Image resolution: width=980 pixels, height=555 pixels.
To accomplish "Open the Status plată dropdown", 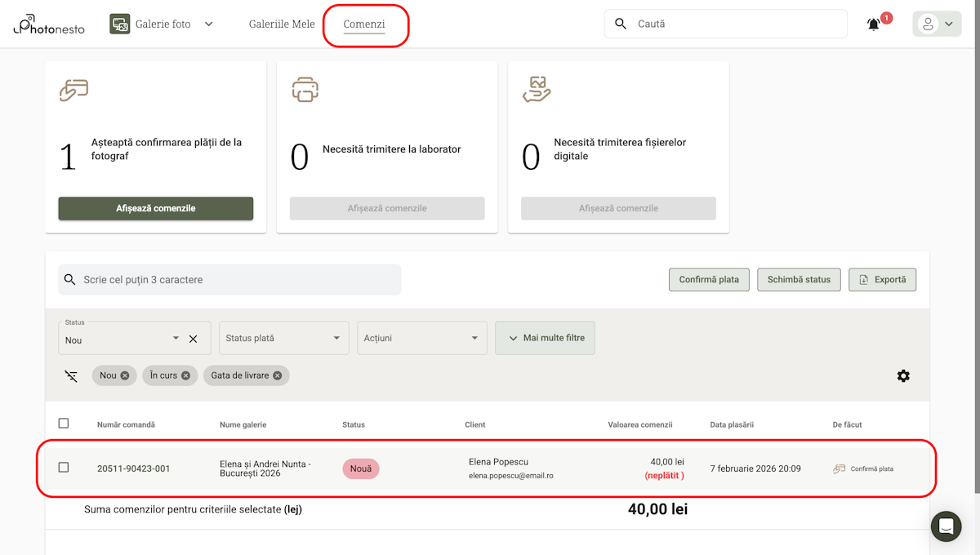I will click(x=283, y=338).
